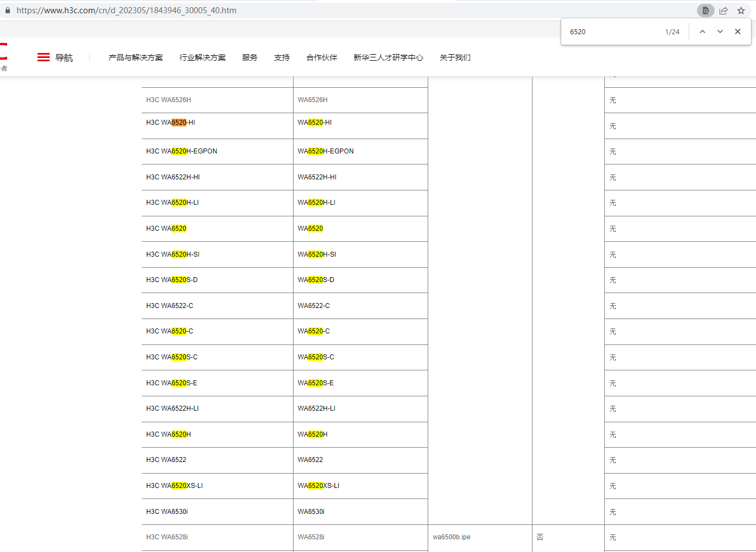This screenshot has width=756, height=552.
Task: Click the find box containing 6520
Action: point(614,32)
